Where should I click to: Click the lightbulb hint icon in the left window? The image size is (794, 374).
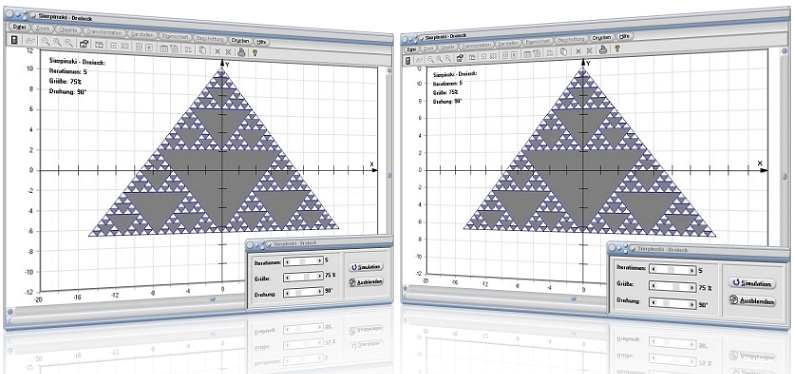click(x=255, y=53)
